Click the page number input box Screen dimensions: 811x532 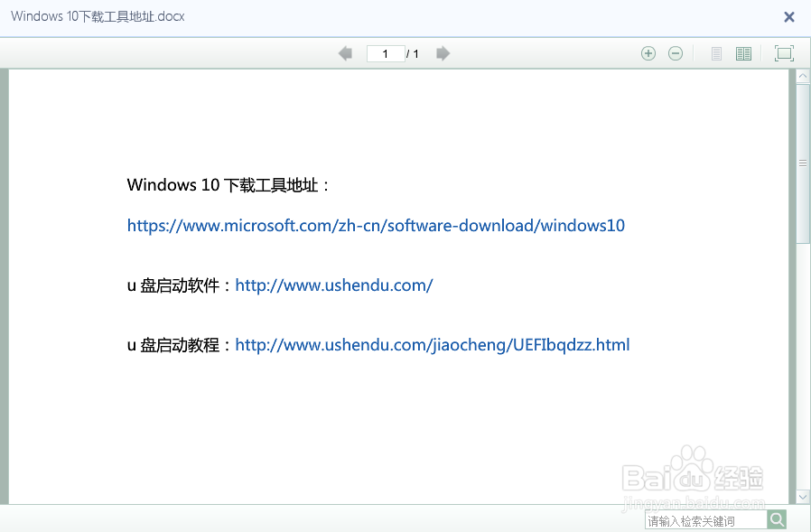pos(387,53)
